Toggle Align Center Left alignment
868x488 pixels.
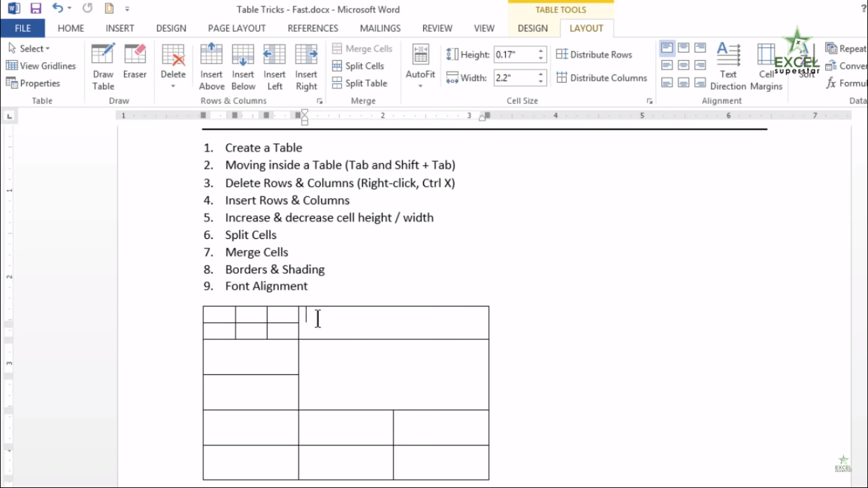(x=667, y=65)
